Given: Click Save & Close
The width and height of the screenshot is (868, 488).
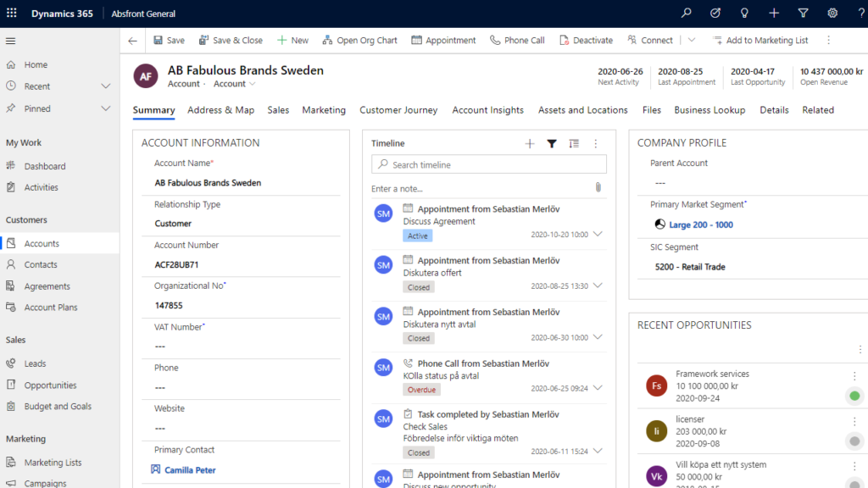Looking at the screenshot, I should pyautogui.click(x=231, y=41).
